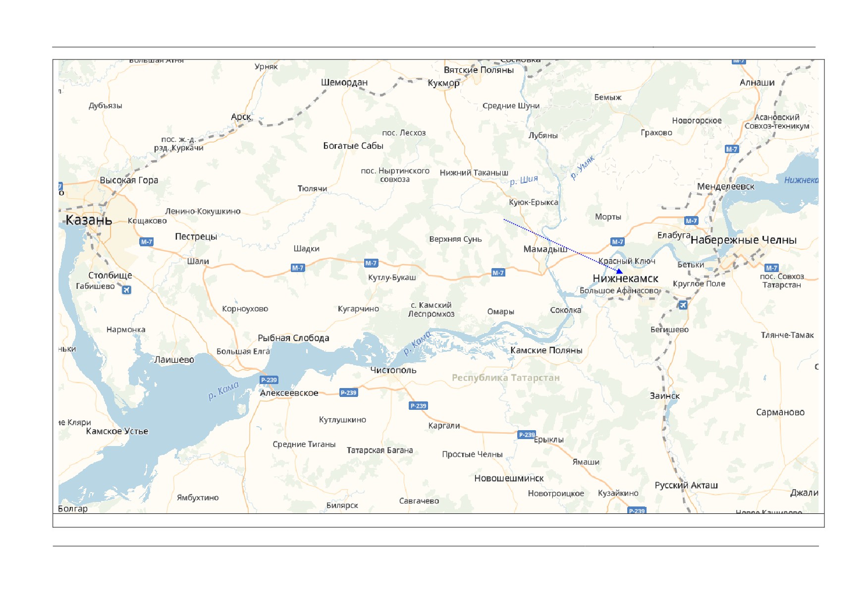Viewport: 868px width, 614px height.
Task: Select the Мамадыш town label
Action: (x=545, y=249)
